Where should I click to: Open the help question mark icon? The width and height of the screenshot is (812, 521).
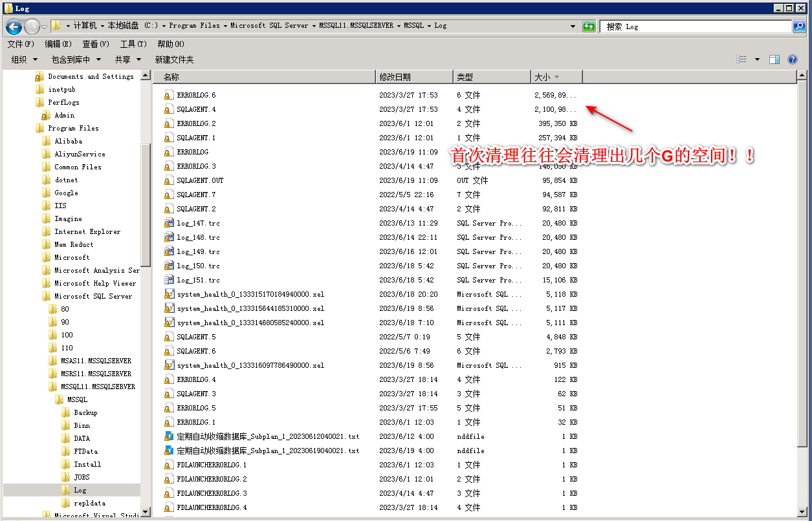tap(792, 59)
